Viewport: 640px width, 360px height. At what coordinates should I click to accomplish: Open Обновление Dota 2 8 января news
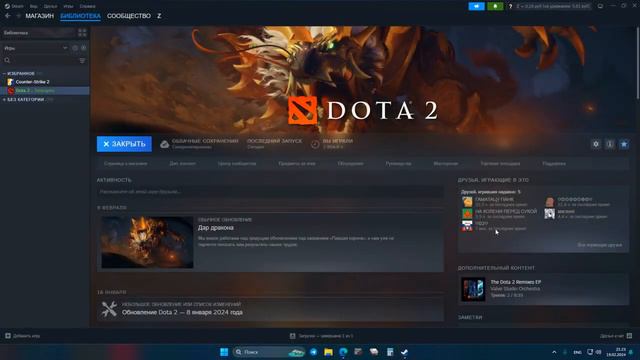[x=182, y=312]
